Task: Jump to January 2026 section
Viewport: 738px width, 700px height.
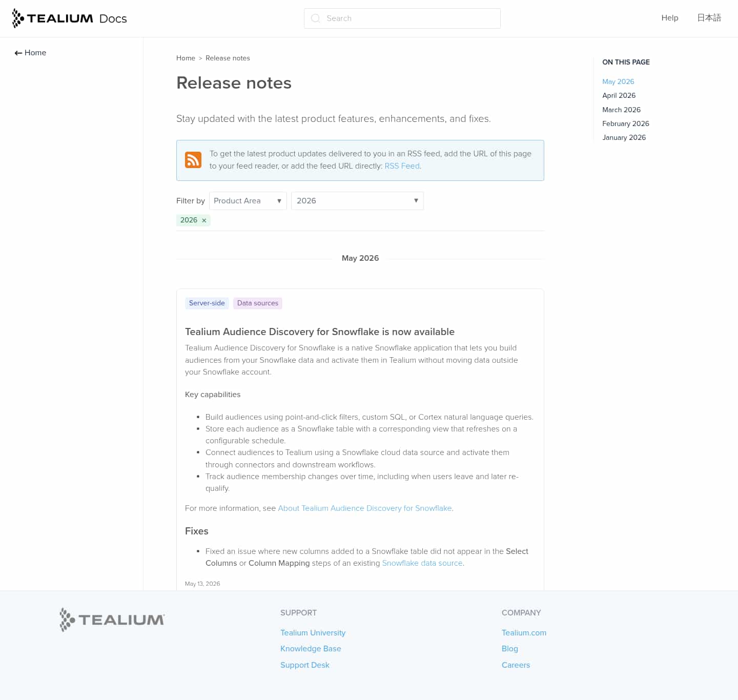Action: [624, 137]
